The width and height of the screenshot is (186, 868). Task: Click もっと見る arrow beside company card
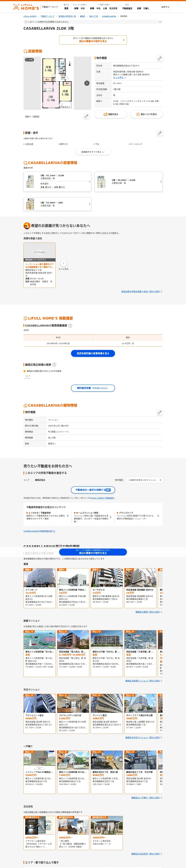pyautogui.click(x=63, y=263)
